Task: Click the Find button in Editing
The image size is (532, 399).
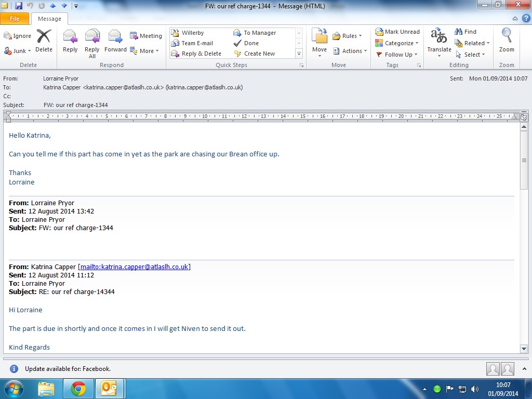Action: tap(465, 32)
